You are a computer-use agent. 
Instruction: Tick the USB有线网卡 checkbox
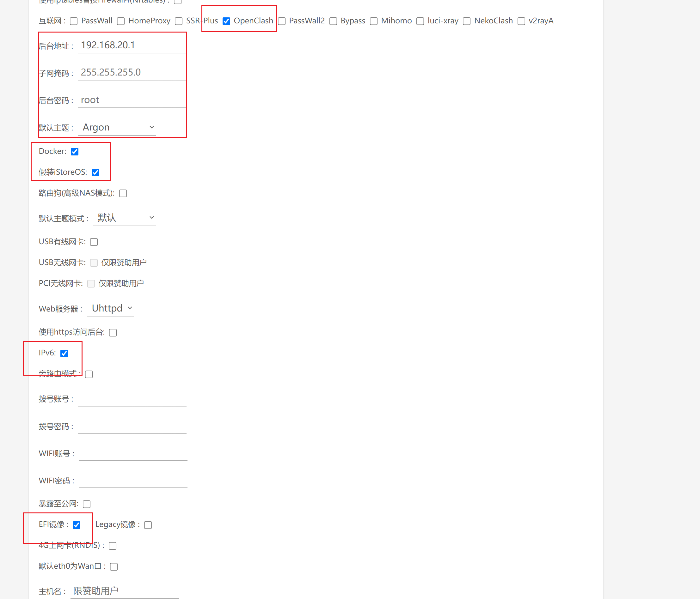tap(94, 242)
